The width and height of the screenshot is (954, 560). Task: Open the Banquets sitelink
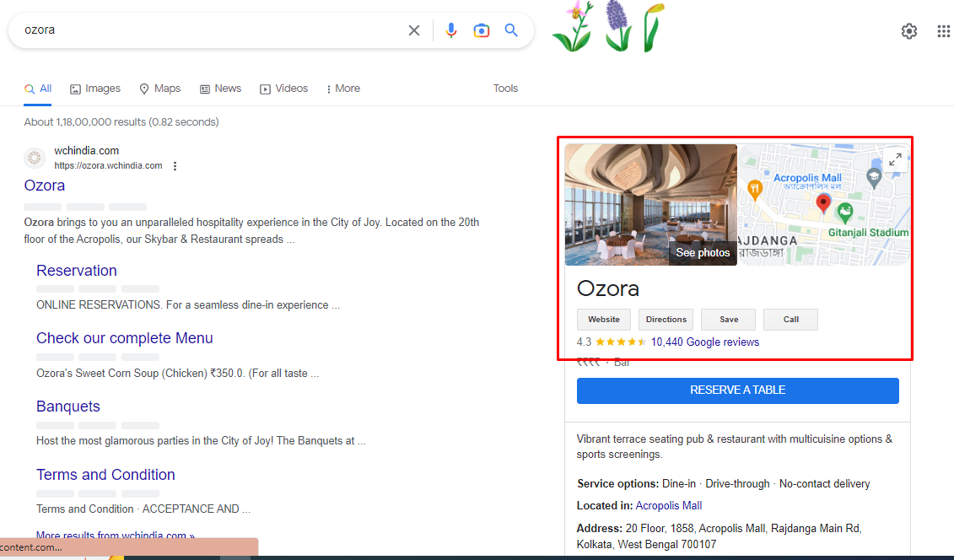[68, 407]
